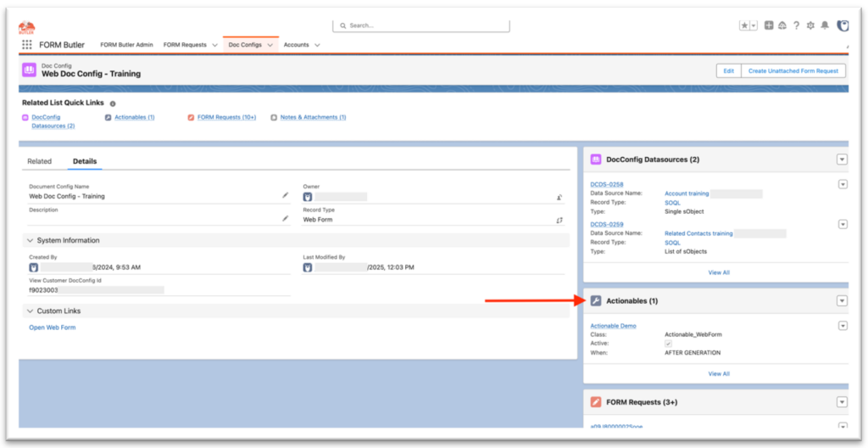Open the App Launcher grid icon
Screen dimensions: 868x448
(27, 45)
